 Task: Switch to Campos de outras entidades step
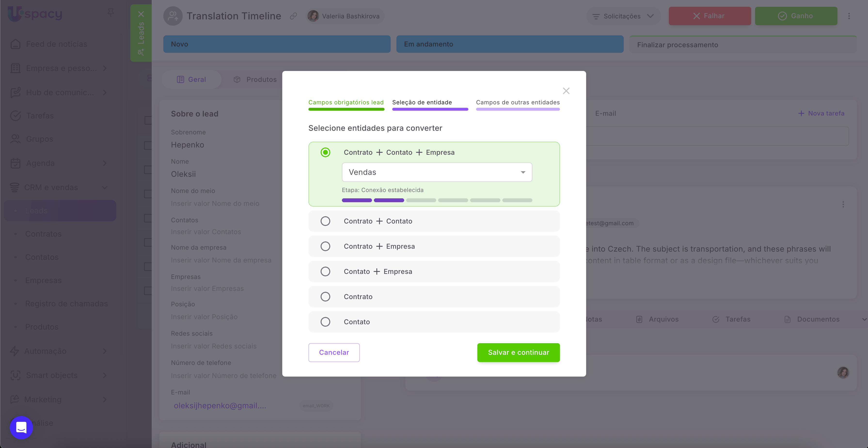click(518, 102)
